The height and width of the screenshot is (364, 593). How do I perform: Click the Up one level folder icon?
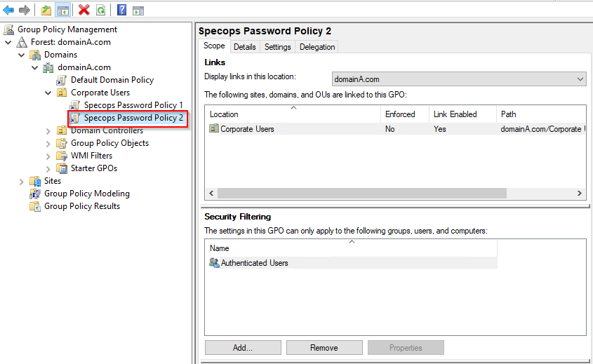click(x=46, y=11)
